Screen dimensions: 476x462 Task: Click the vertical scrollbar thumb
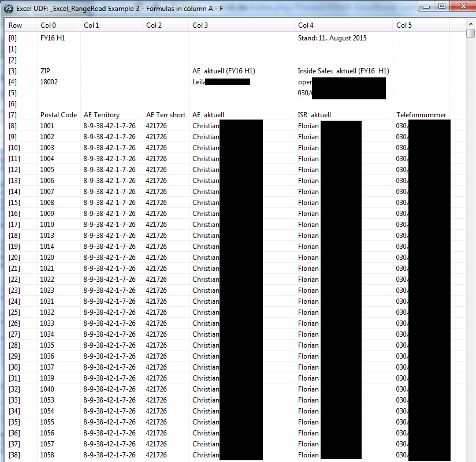(471, 32)
